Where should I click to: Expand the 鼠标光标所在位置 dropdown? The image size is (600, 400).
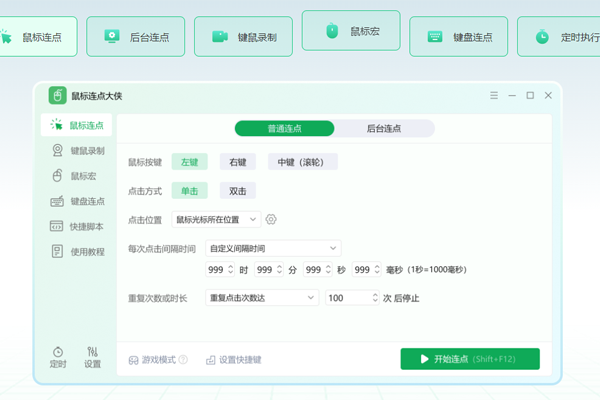point(216,219)
